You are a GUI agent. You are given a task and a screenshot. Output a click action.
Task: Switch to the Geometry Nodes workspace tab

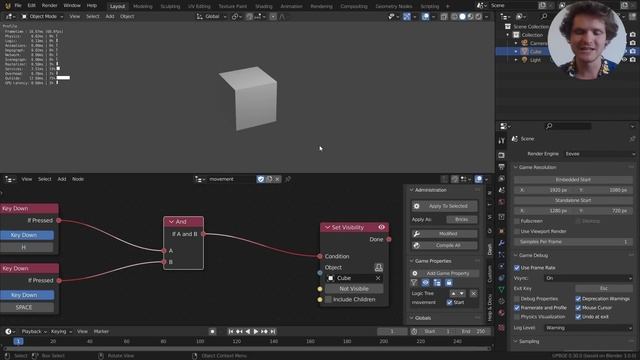coord(393,6)
